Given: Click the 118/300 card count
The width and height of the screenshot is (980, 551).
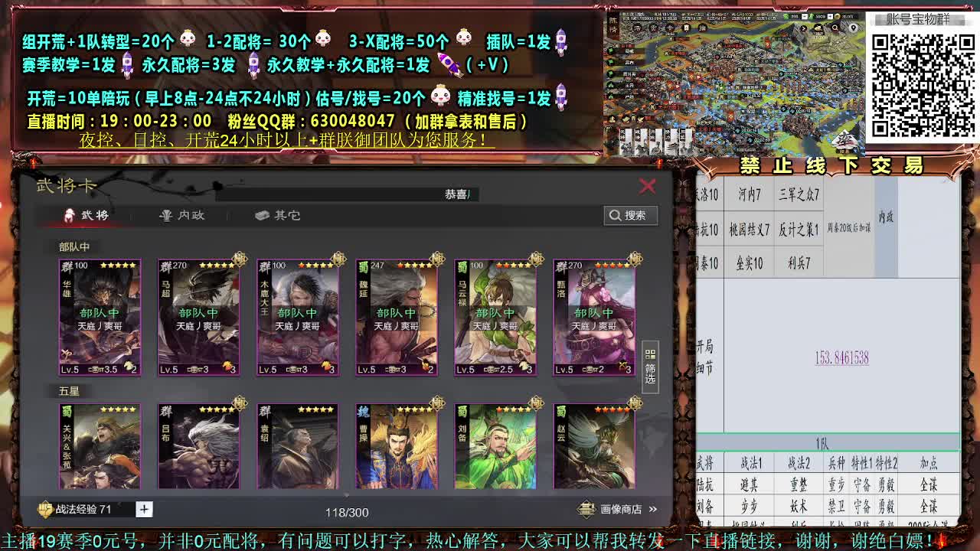Looking at the screenshot, I should point(347,512).
